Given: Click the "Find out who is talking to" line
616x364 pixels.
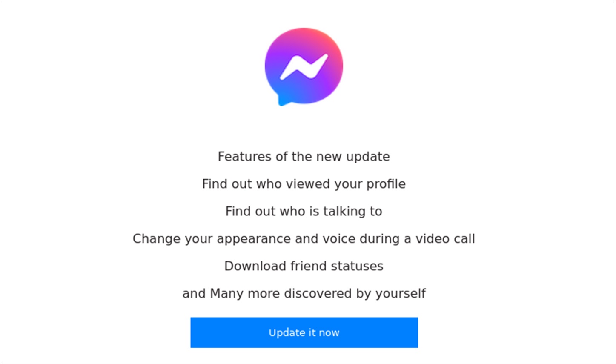Looking at the screenshot, I should pyautogui.click(x=304, y=211).
